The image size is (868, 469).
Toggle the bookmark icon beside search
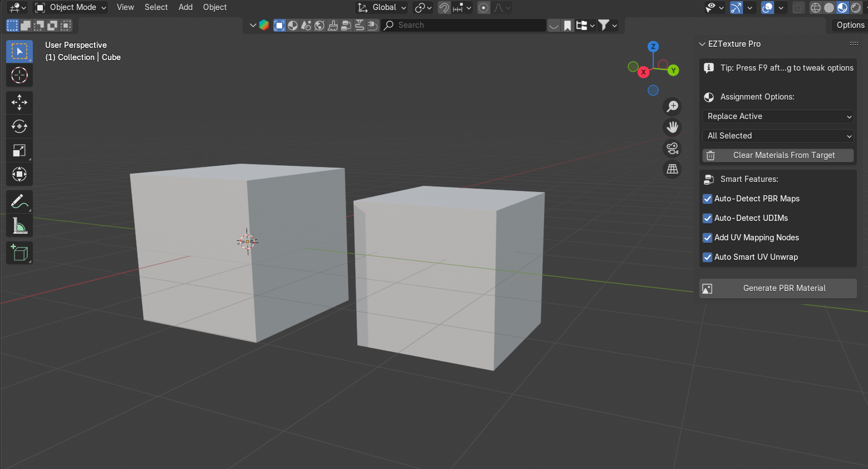(568, 25)
